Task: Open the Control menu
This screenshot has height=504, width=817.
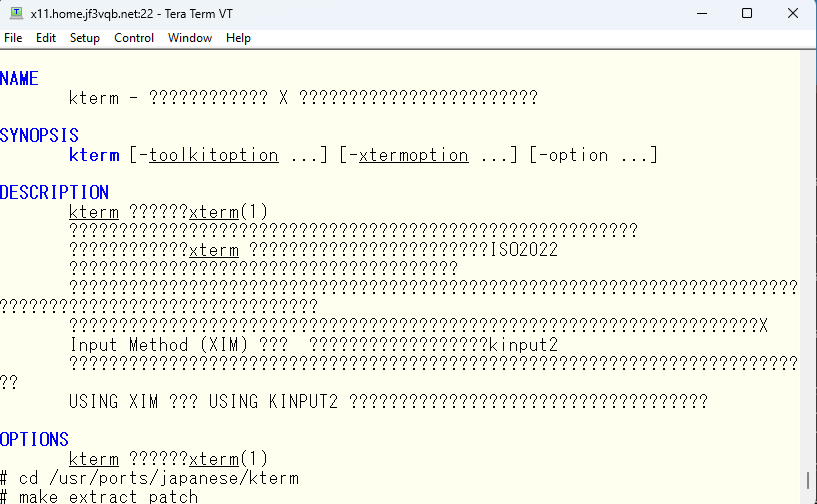Action: tap(134, 38)
